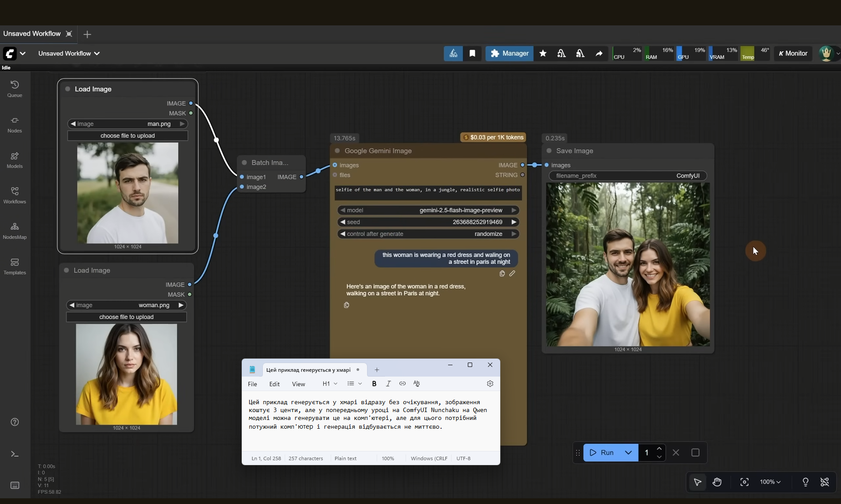Click choose file to upload for man.png
This screenshot has height=504, width=841.
(x=127, y=136)
